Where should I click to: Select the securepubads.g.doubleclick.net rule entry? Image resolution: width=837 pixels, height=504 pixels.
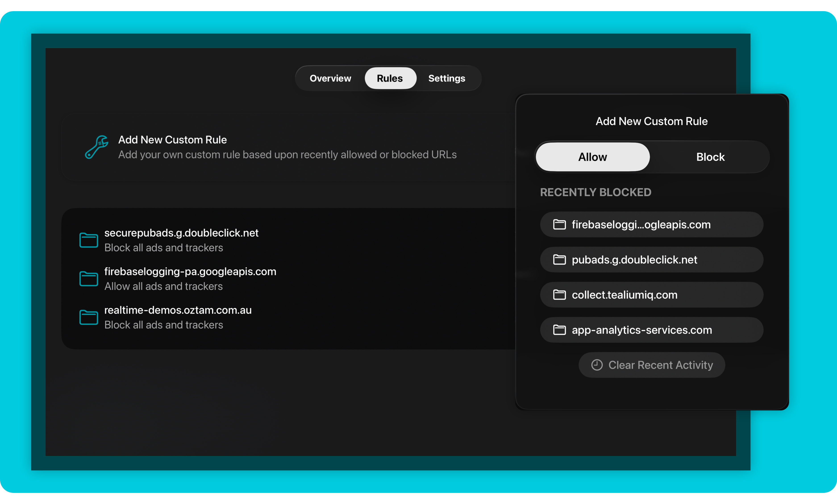click(x=181, y=240)
